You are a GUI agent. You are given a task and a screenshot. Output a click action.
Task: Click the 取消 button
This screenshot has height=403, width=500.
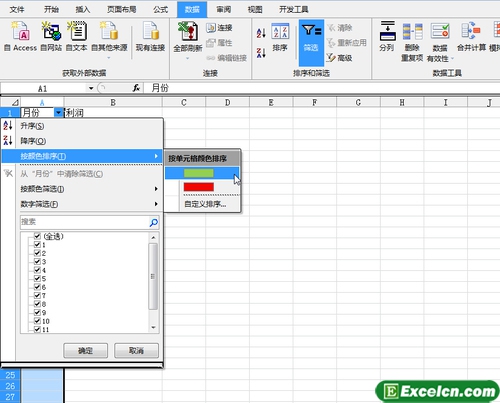[136, 350]
